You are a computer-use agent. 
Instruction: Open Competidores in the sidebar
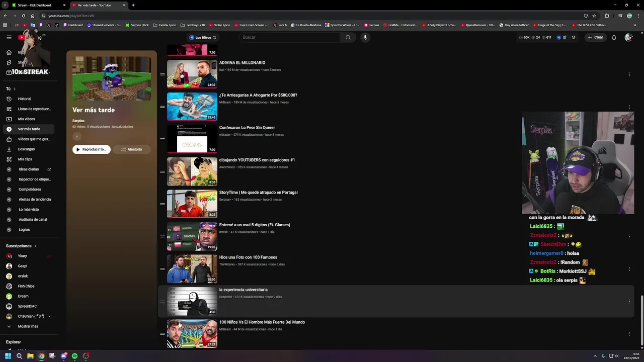click(29, 190)
